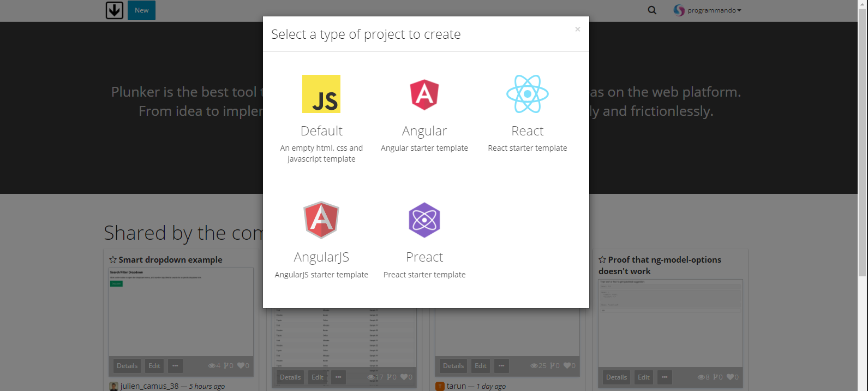Select the Preact project type label

tap(424, 257)
